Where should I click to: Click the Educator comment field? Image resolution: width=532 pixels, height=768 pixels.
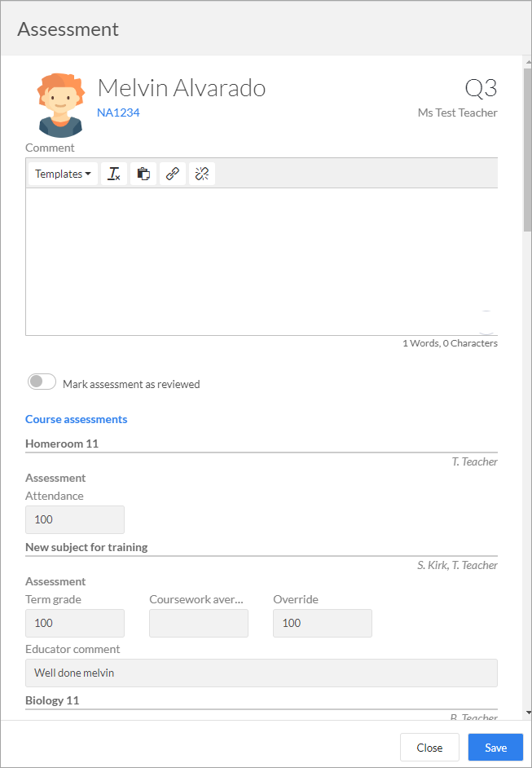[262, 673]
